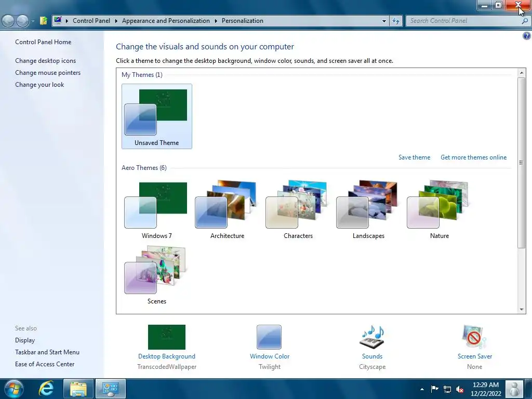
Task: Launch Internet Explorer from taskbar
Action: click(46, 389)
